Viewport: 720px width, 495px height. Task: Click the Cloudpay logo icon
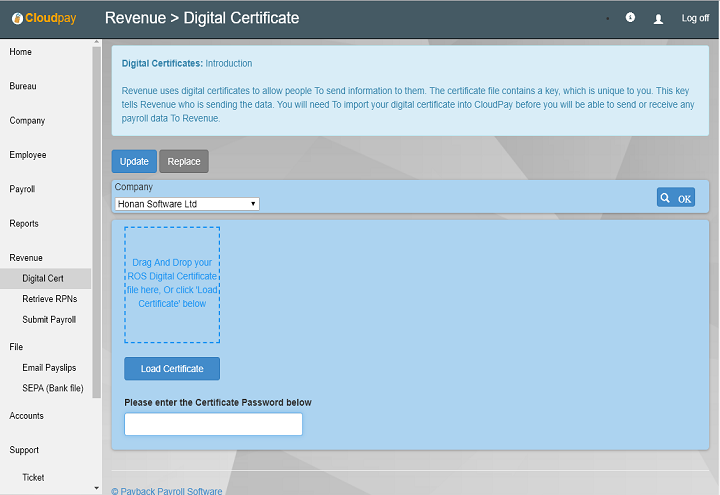point(17,18)
